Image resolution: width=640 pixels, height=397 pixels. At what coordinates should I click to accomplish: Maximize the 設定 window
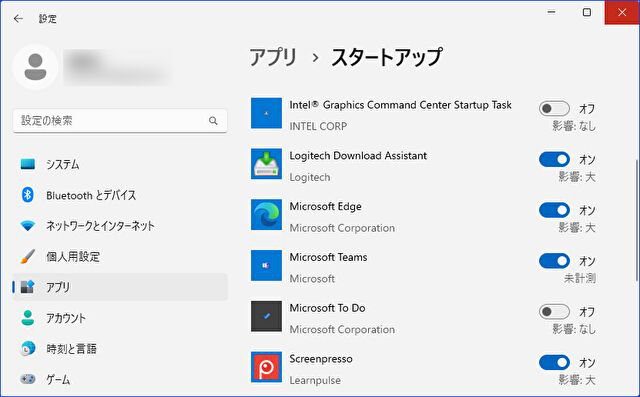587,12
